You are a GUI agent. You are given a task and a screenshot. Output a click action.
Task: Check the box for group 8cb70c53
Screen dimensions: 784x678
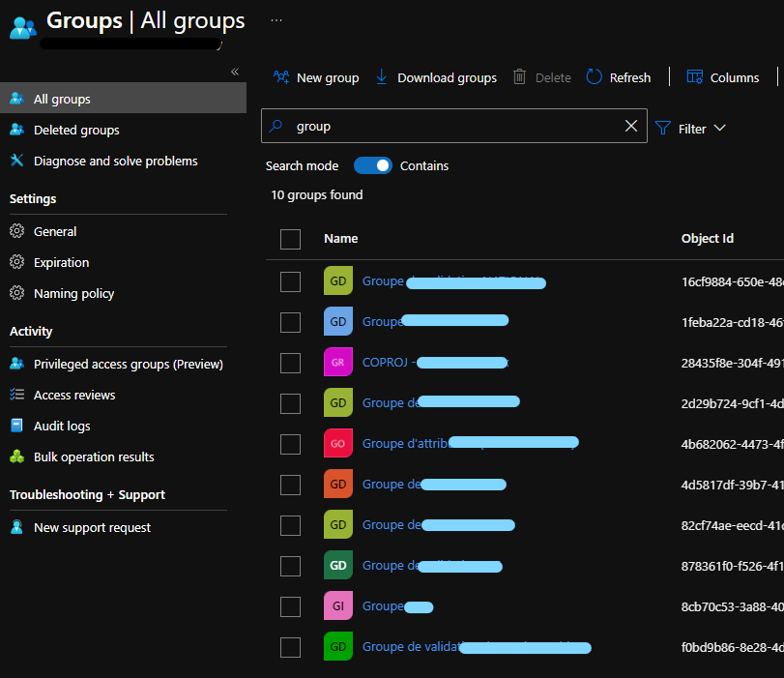(x=291, y=607)
